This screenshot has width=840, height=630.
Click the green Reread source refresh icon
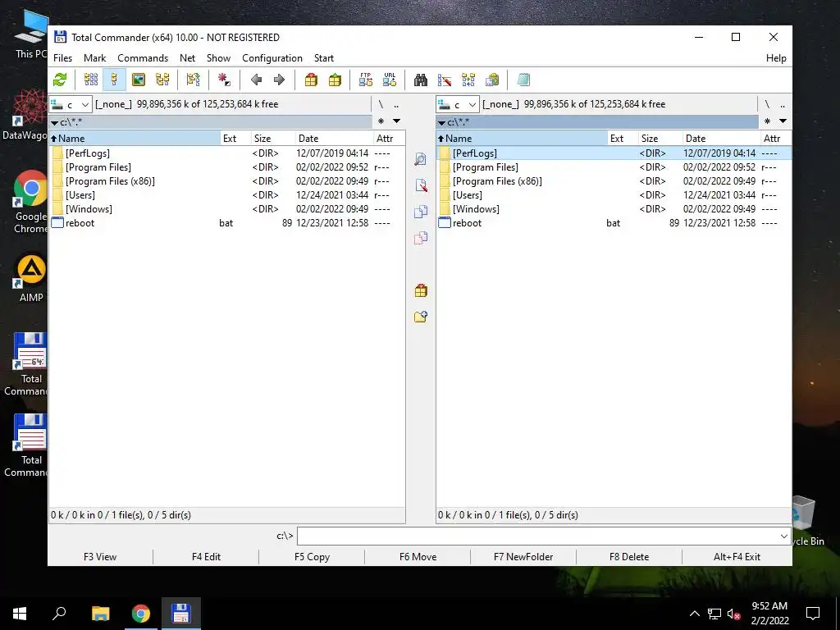60,80
